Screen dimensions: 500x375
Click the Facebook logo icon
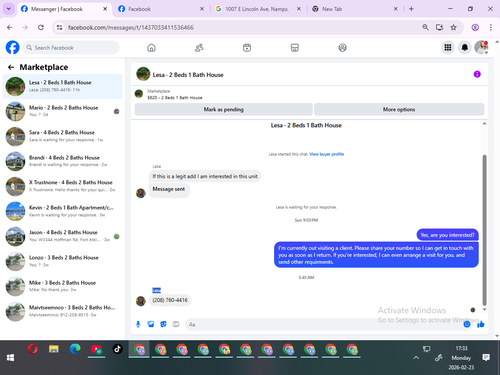click(12, 48)
